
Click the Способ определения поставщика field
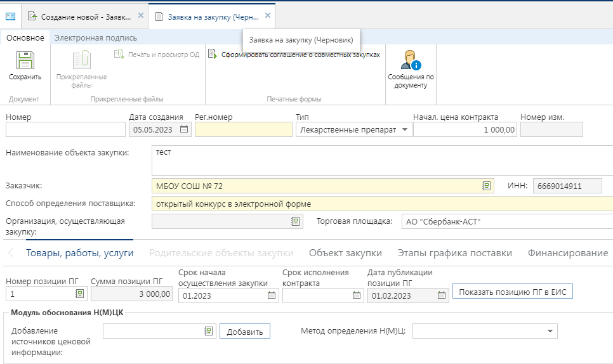point(383,204)
